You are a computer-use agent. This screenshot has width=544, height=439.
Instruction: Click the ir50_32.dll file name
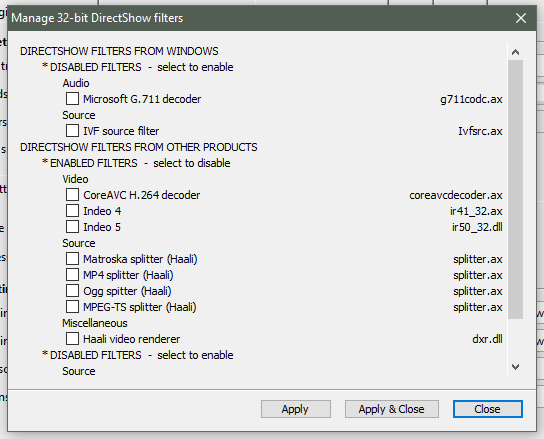477,227
